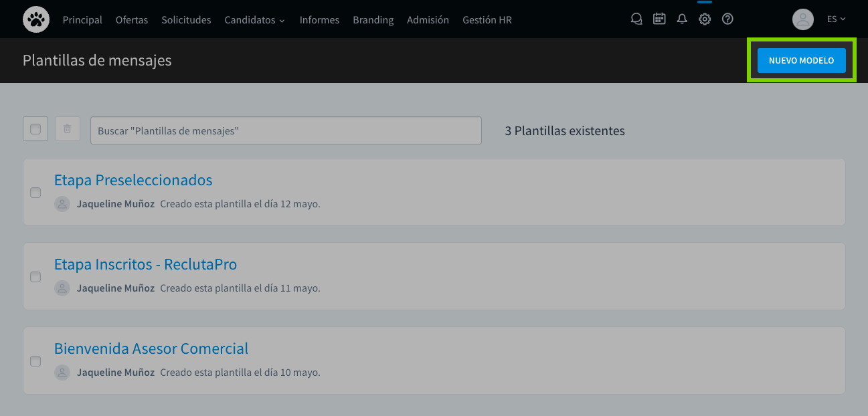Click the trash icon to delete selected templates

click(x=67, y=128)
